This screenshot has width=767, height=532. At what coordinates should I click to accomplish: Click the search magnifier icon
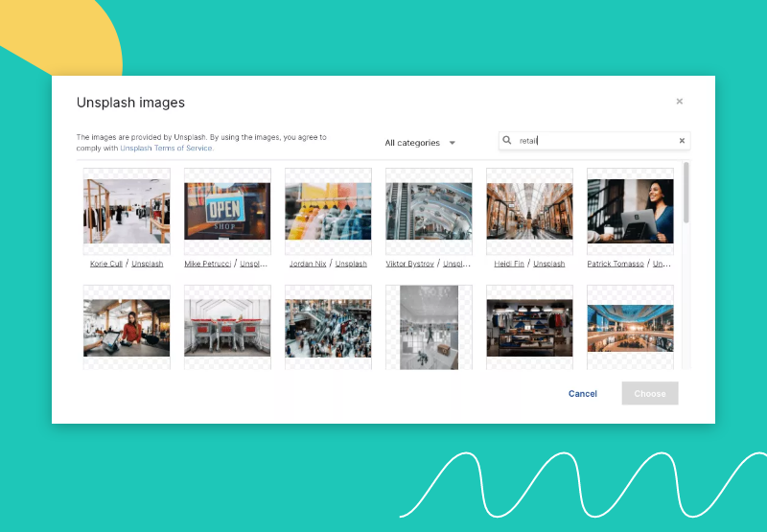tap(507, 141)
